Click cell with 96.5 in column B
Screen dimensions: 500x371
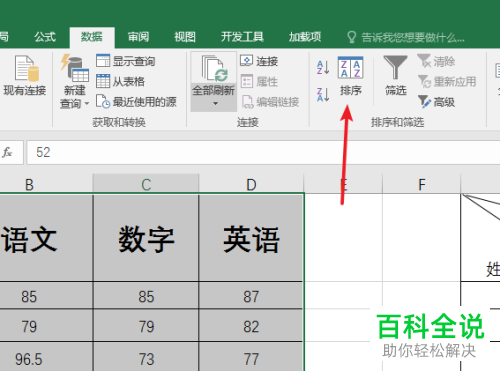point(46,358)
